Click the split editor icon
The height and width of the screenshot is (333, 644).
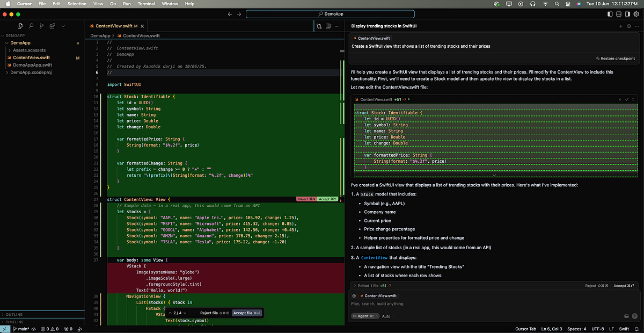click(x=328, y=26)
